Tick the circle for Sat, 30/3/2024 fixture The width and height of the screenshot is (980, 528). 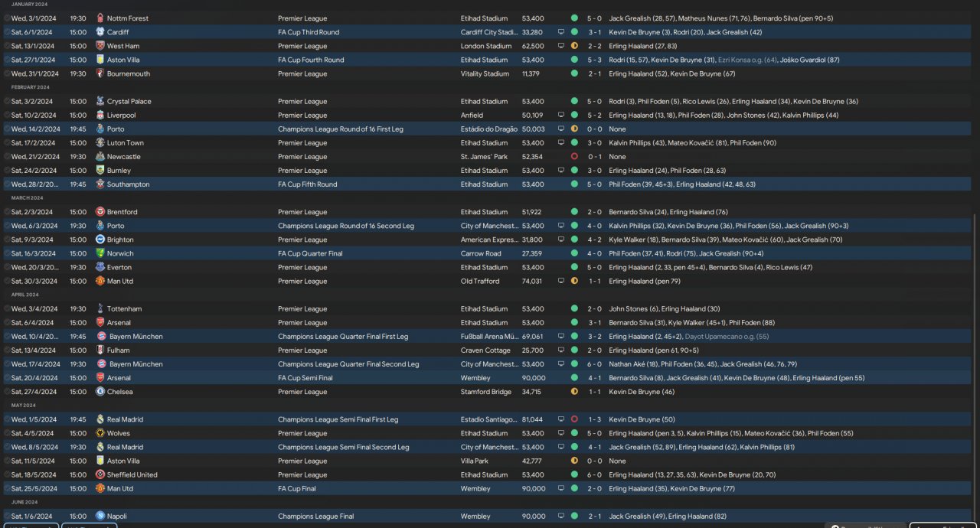click(7, 281)
